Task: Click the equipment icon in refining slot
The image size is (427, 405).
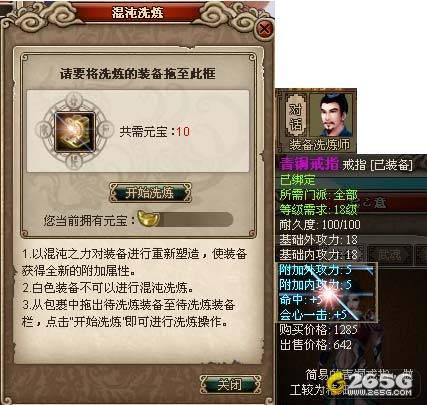Action: pos(75,132)
